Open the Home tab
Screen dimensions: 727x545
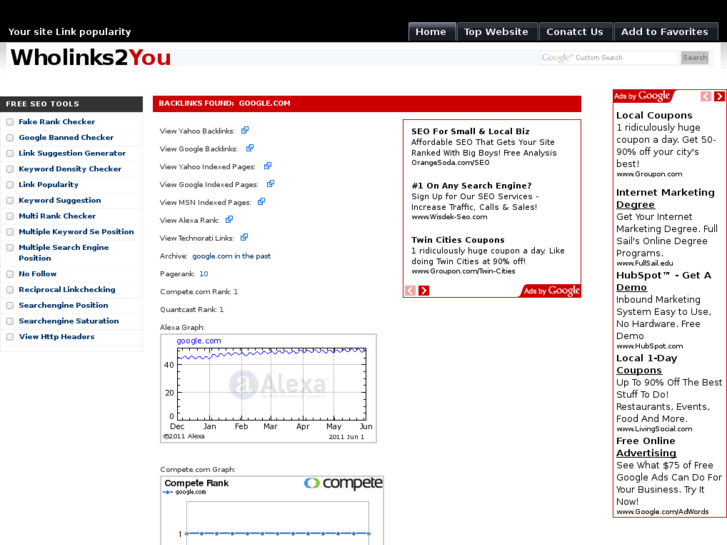pos(431,32)
